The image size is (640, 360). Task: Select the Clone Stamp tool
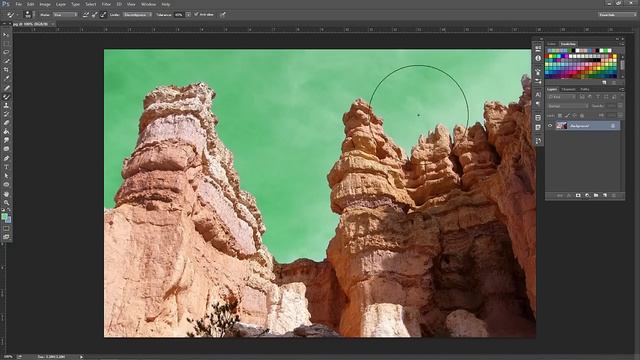click(x=6, y=105)
